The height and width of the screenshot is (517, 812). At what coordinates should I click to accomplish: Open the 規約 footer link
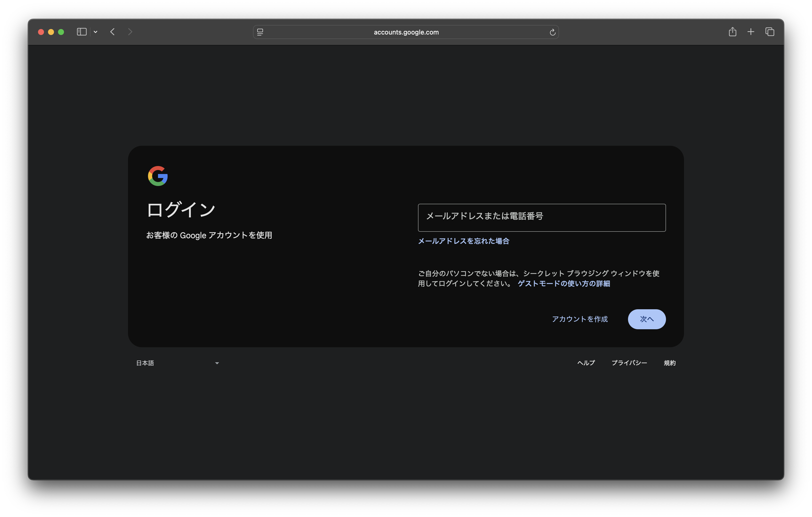(x=669, y=363)
